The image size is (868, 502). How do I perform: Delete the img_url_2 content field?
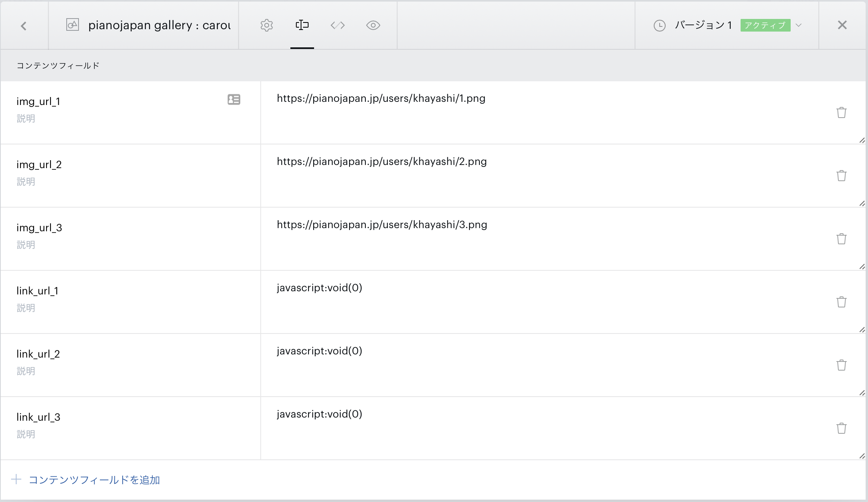[x=841, y=176]
